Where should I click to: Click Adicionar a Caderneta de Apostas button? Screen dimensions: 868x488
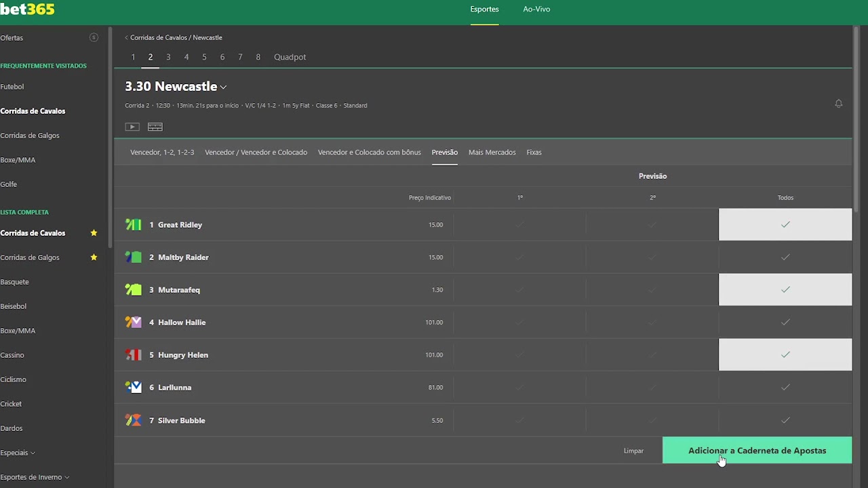757,451
